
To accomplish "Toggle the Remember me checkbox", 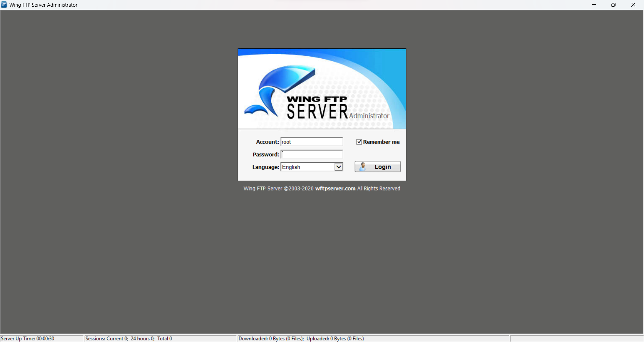I will click(x=359, y=142).
